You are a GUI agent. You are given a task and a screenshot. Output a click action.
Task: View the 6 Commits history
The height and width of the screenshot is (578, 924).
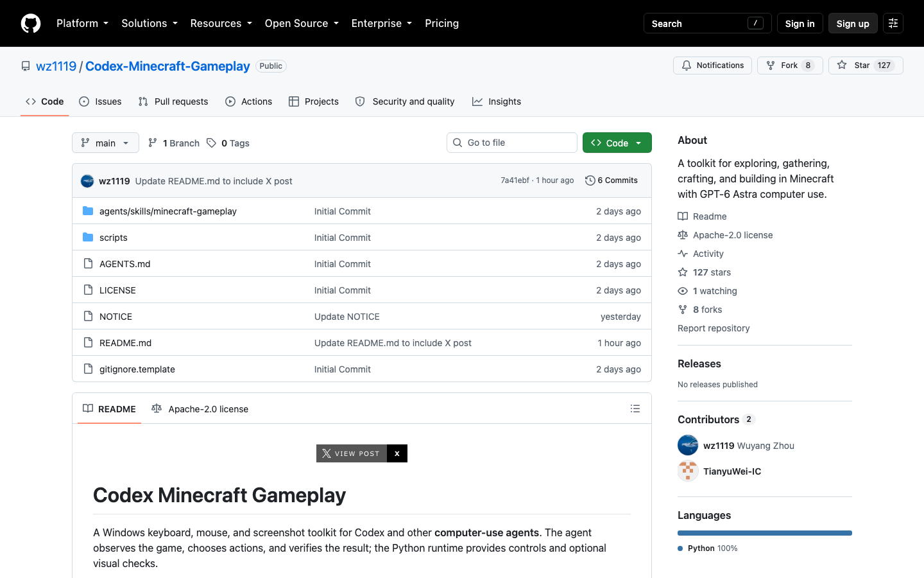point(612,180)
